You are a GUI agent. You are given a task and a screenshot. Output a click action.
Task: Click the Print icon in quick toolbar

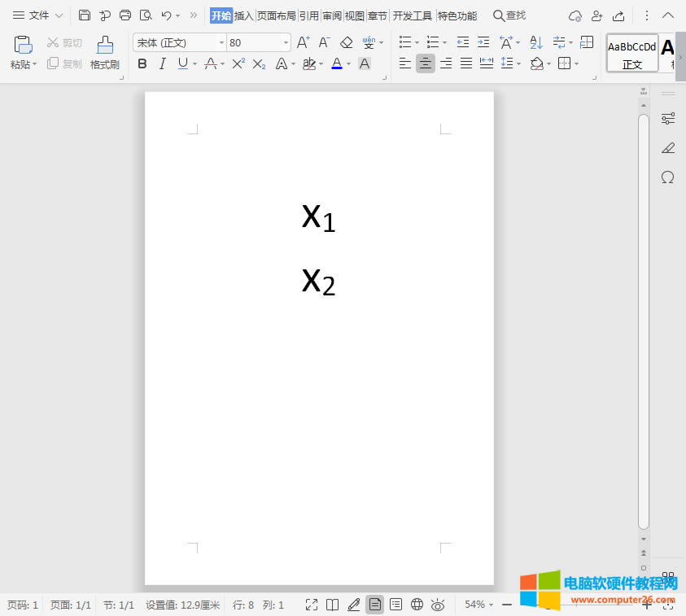click(125, 15)
